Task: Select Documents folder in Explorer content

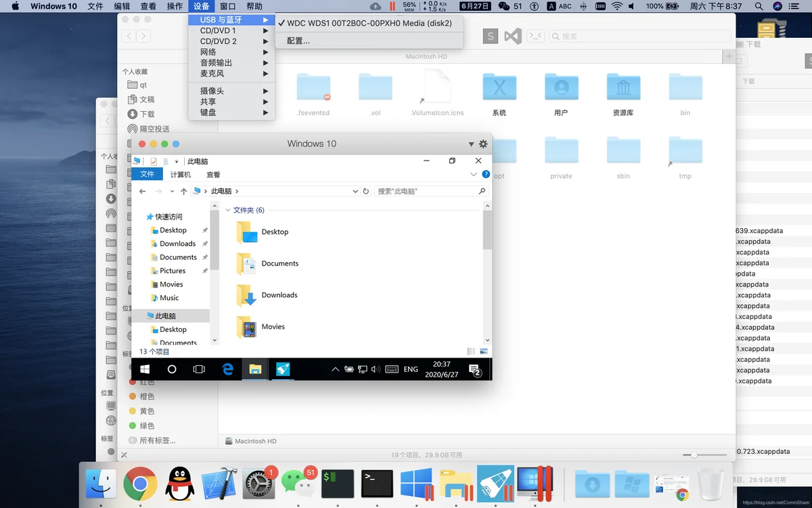Action: pyautogui.click(x=268, y=263)
